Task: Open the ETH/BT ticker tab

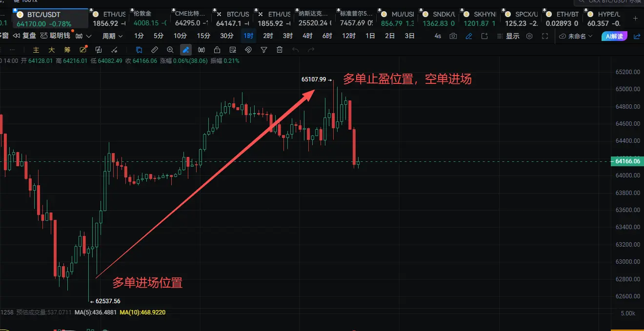Action: 563,19
